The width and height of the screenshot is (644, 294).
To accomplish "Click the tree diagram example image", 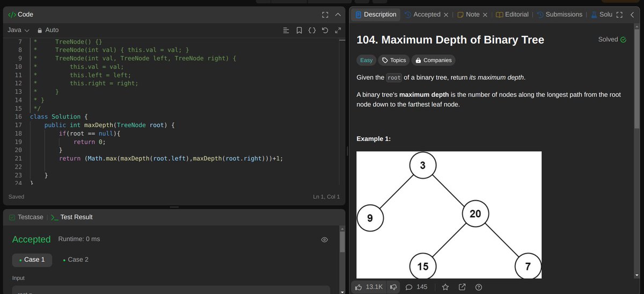I will tap(449, 215).
